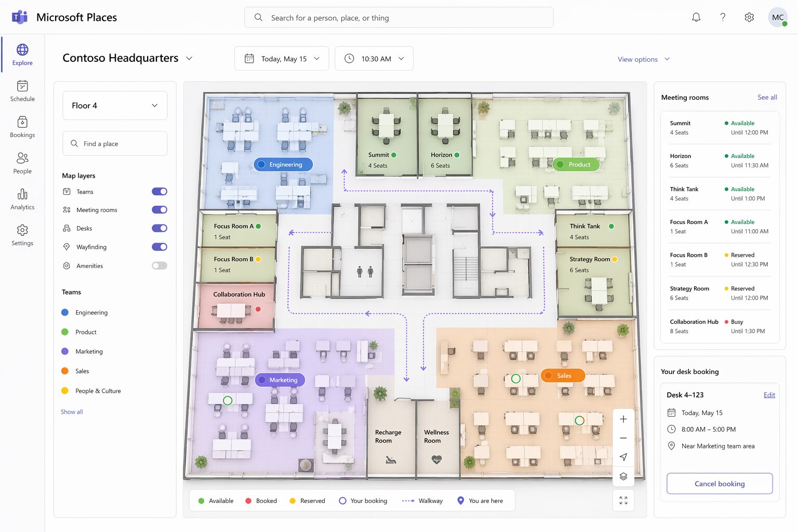This screenshot has width=798, height=532.
Task: Turn off the Meeting rooms layer
Action: 159,210
